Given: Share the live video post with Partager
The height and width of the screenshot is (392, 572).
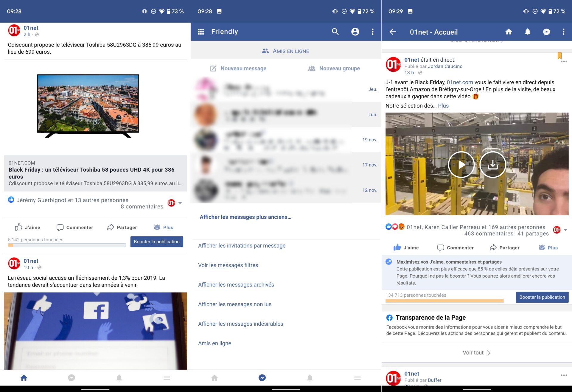Looking at the screenshot, I should (x=505, y=248).
